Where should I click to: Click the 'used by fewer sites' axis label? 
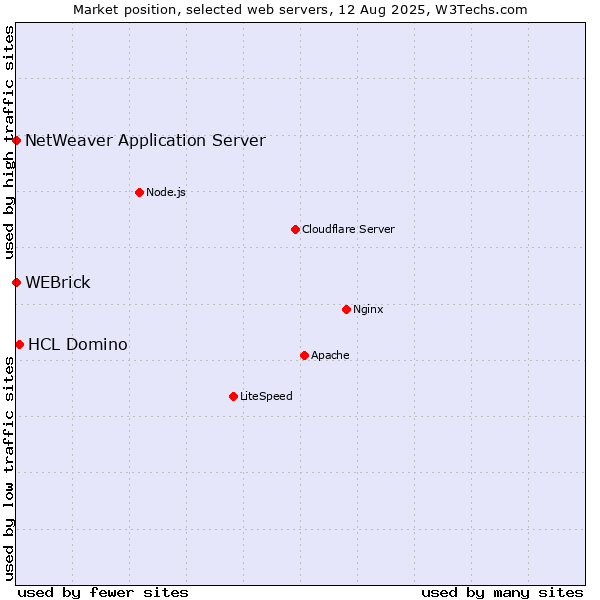103,593
